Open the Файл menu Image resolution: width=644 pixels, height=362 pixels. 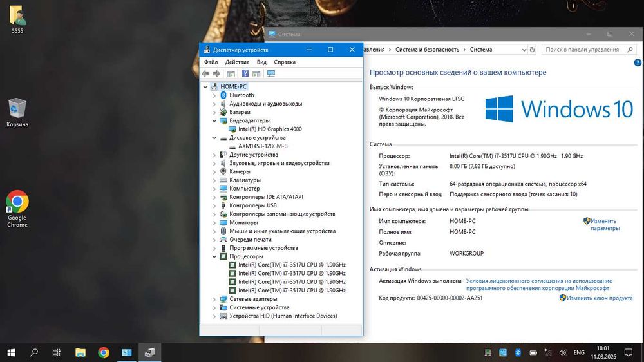click(x=211, y=62)
